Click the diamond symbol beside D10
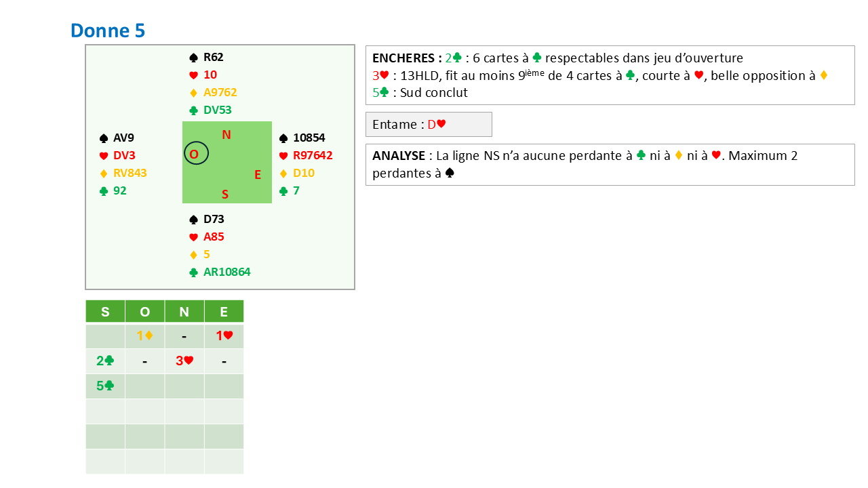The width and height of the screenshot is (868, 488). 284,174
